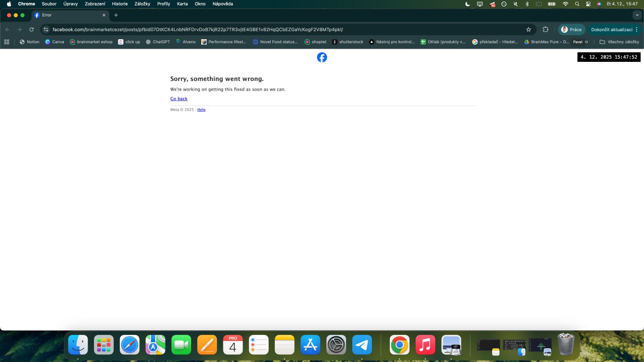644x362 pixels.
Task: Open Telegram from the Dock
Action: click(362, 345)
